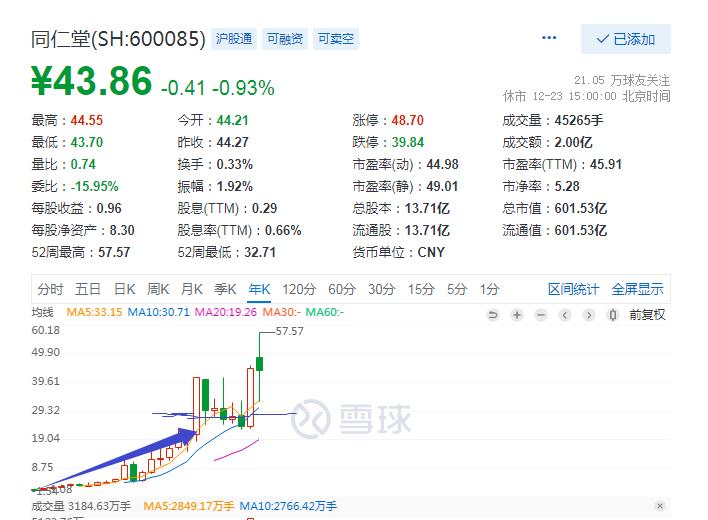Click the 涨停 48.70 value

[x=408, y=121]
